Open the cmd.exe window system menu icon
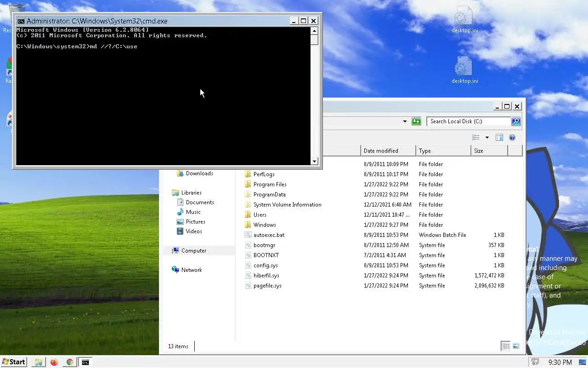Image resolution: width=588 pixels, height=368 pixels. coord(21,21)
